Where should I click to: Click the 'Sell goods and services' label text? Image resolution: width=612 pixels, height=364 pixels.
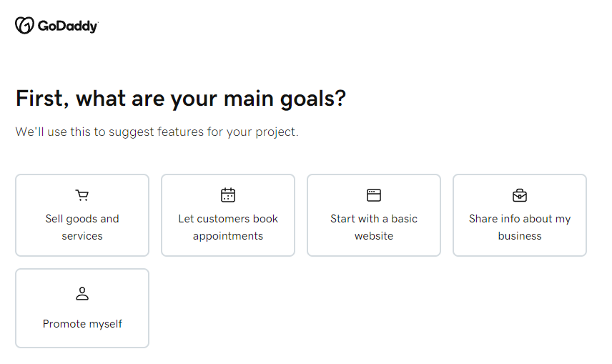(82, 227)
